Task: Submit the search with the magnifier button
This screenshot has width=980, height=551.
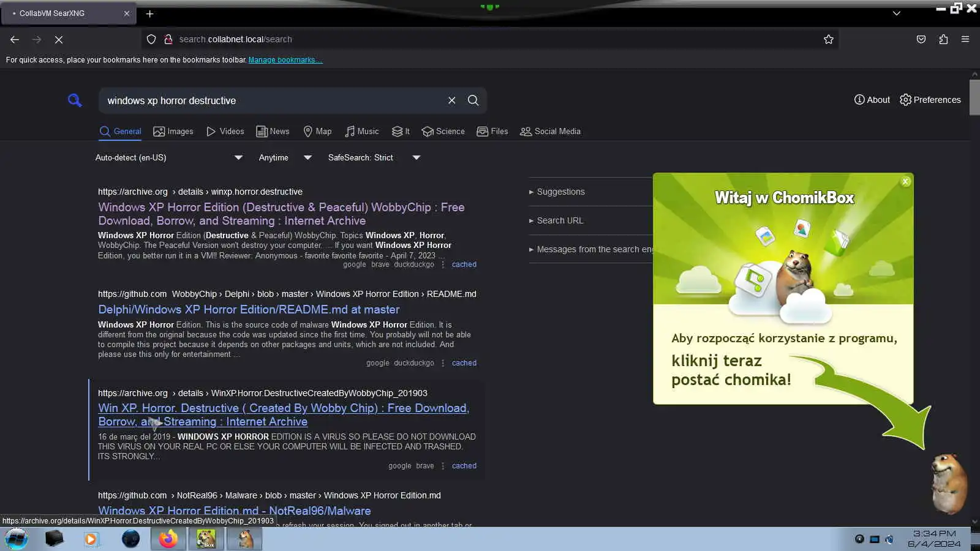Action: tap(473, 100)
